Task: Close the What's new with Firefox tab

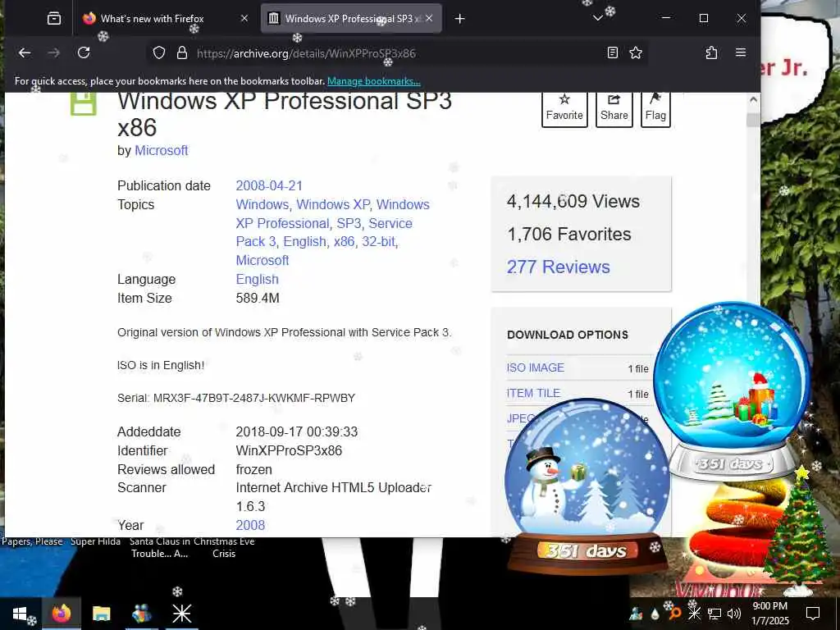Action: point(244,18)
